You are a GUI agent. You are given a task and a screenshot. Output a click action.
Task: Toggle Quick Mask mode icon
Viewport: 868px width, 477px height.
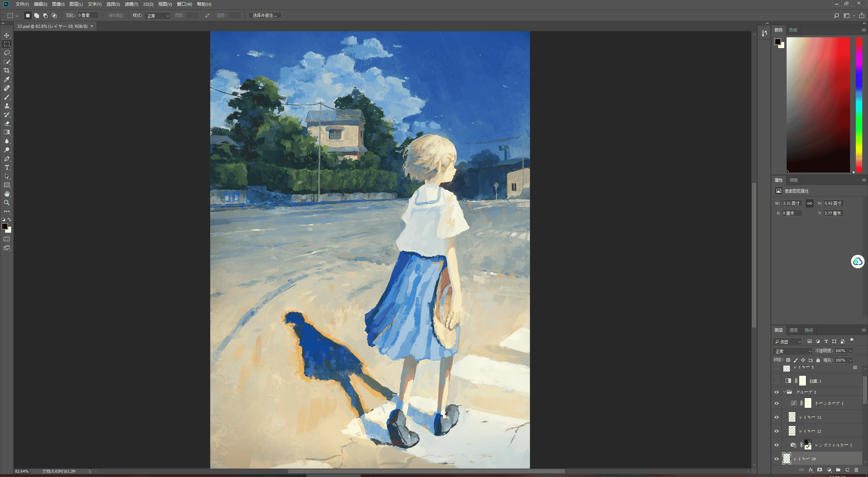(x=7, y=239)
